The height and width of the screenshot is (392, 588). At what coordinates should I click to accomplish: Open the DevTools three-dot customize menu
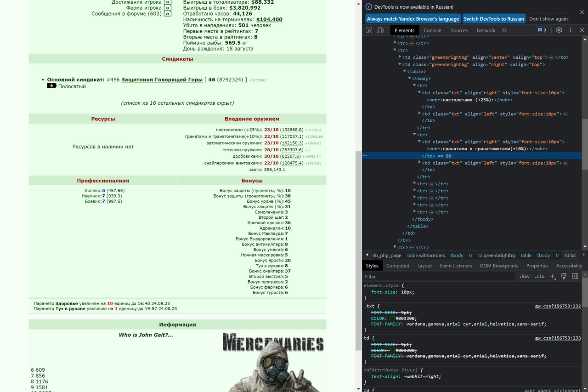571,30
